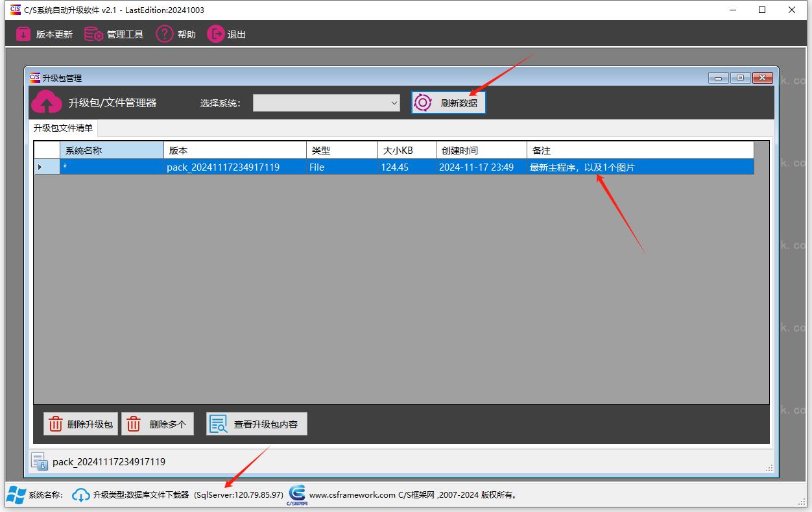Click the 帮助 question mark icon
Image resolution: width=812 pixels, height=512 pixels.
(165, 34)
